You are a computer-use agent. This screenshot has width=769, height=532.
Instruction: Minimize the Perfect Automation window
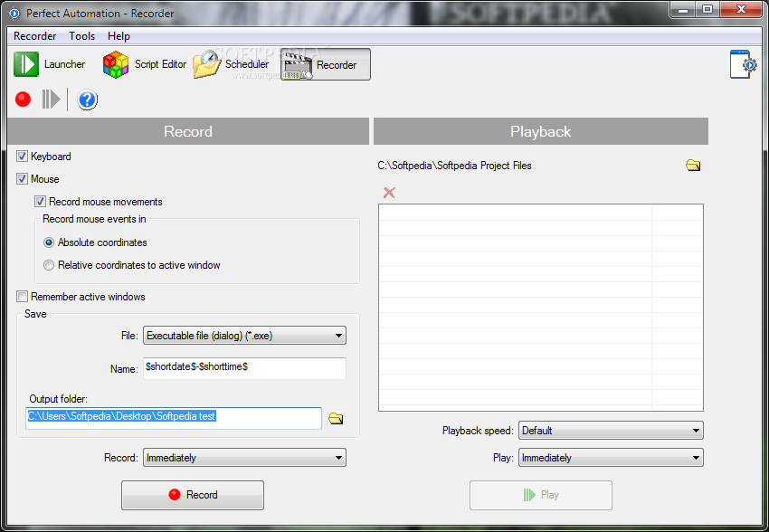coord(683,9)
